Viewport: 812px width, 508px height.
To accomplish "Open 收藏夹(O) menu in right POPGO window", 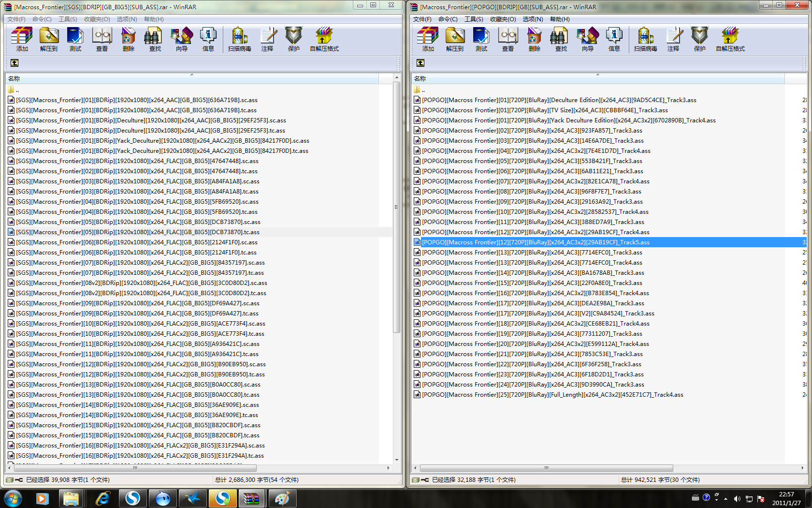I will pyautogui.click(x=503, y=19).
